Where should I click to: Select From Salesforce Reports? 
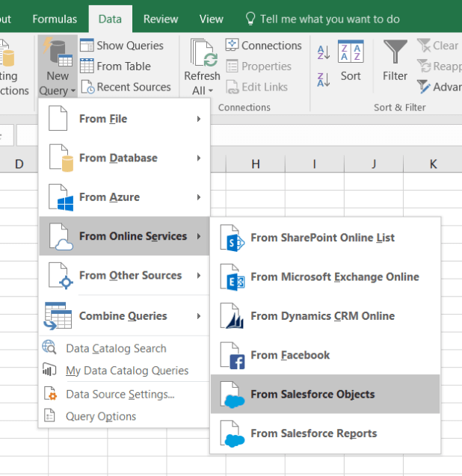point(325,433)
